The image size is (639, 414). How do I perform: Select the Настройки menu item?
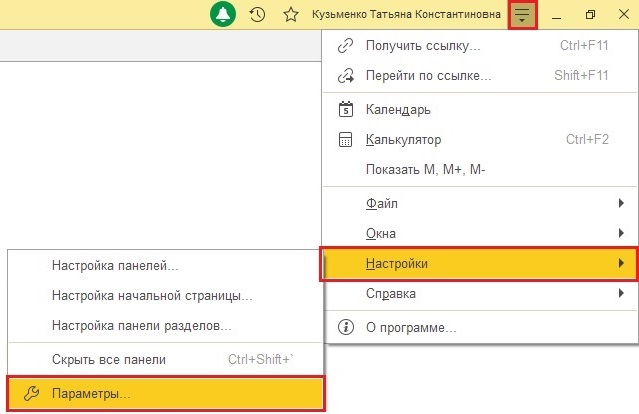(479, 263)
